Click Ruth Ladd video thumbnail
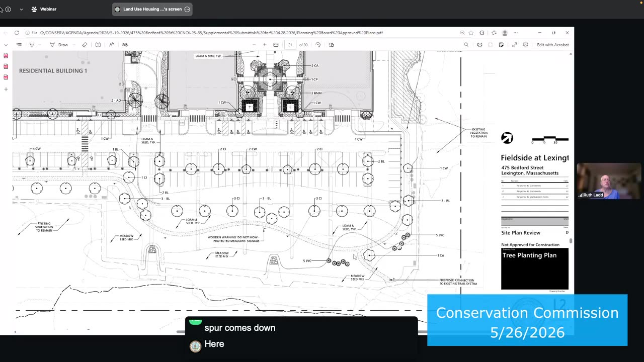644x362 pixels. [x=609, y=181]
